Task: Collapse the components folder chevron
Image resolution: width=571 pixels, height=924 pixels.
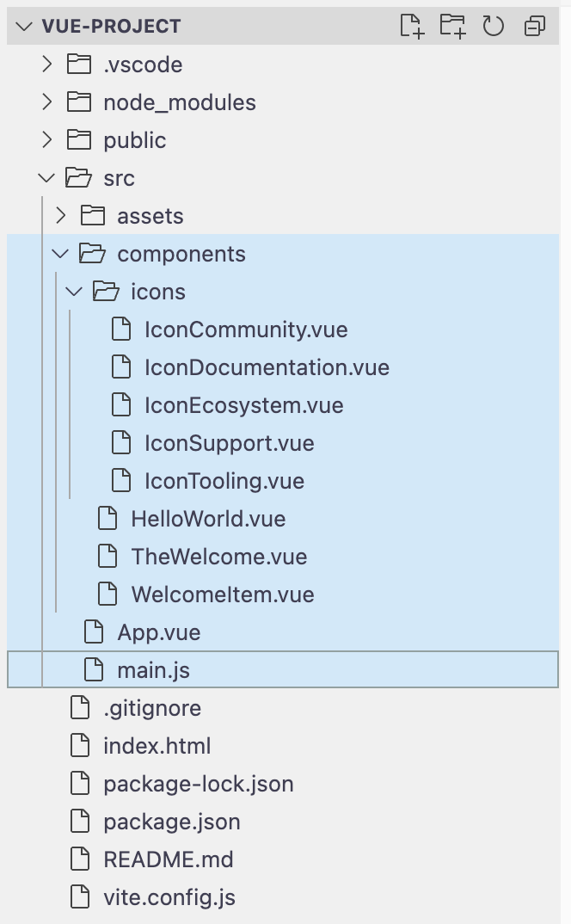Action: pos(60,254)
